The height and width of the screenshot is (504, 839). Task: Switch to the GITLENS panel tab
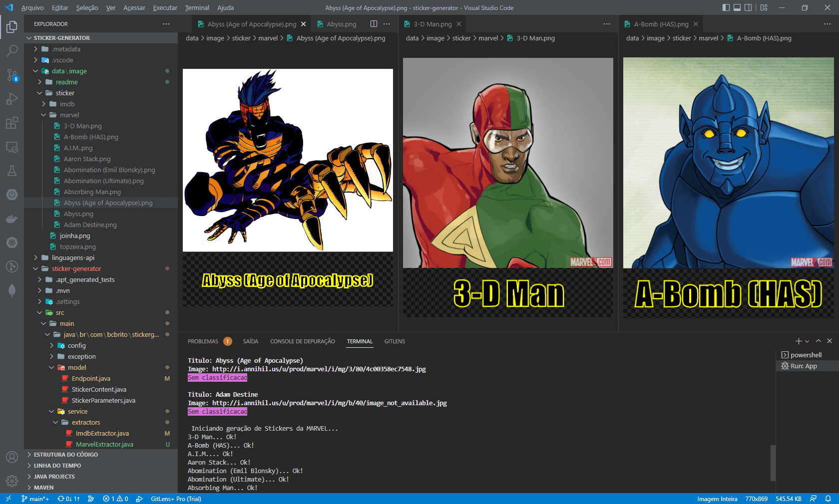[x=395, y=341]
